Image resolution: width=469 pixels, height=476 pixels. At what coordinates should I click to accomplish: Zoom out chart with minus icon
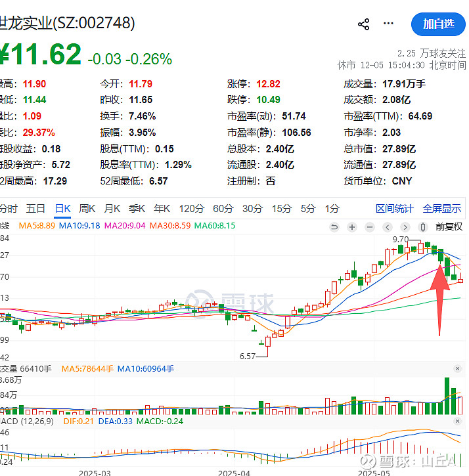[370, 227]
